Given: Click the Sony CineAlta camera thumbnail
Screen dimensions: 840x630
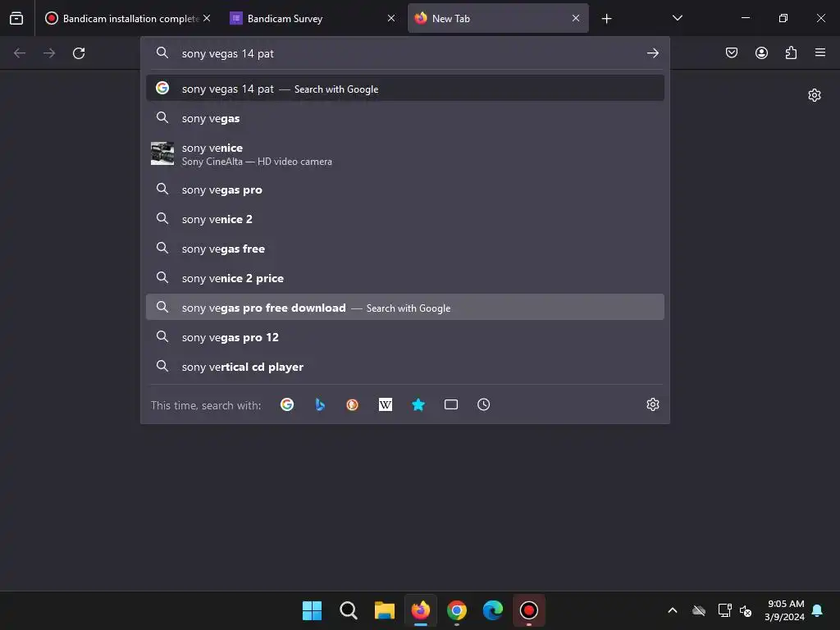Looking at the screenshot, I should click(x=162, y=153).
